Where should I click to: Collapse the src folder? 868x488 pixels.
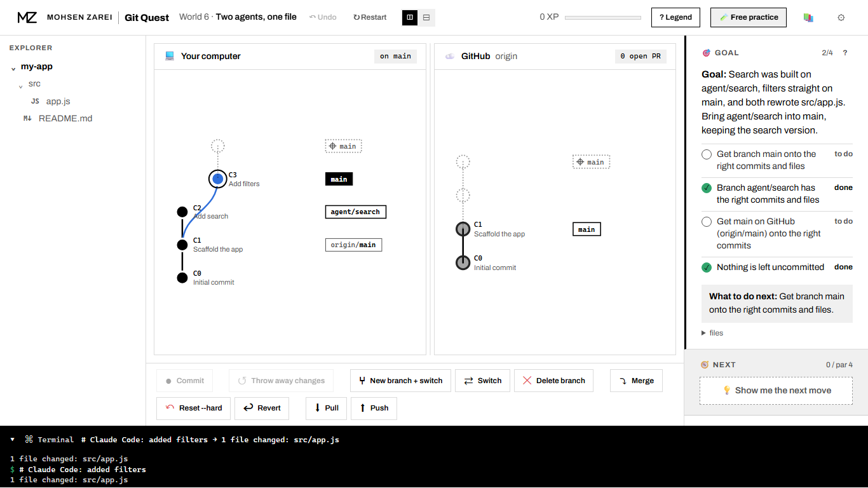pos(21,85)
